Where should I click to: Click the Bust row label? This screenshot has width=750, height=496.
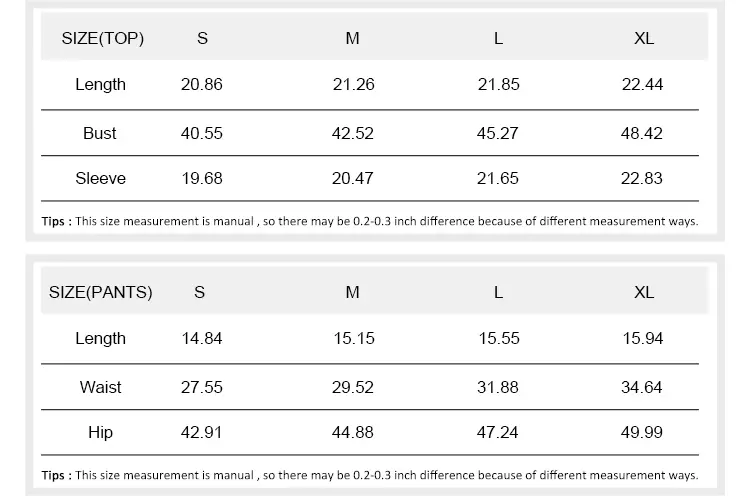pyautogui.click(x=100, y=133)
